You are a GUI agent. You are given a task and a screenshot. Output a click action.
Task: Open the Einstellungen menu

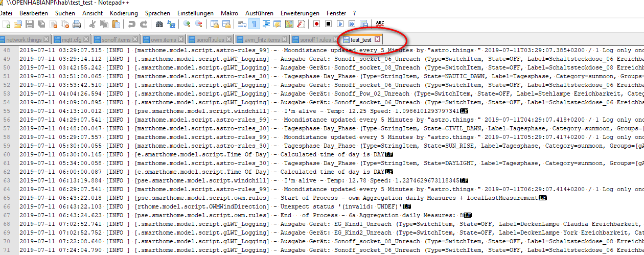(196, 13)
